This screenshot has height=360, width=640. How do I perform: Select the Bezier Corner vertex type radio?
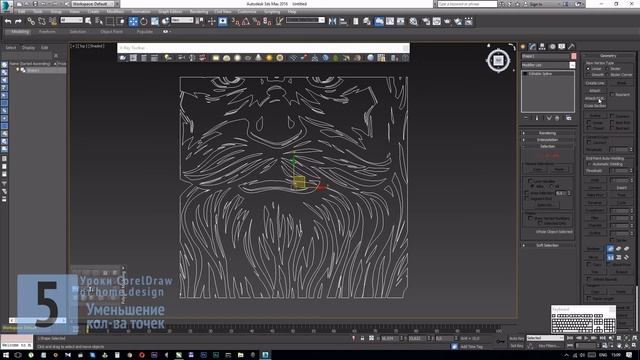(607, 75)
